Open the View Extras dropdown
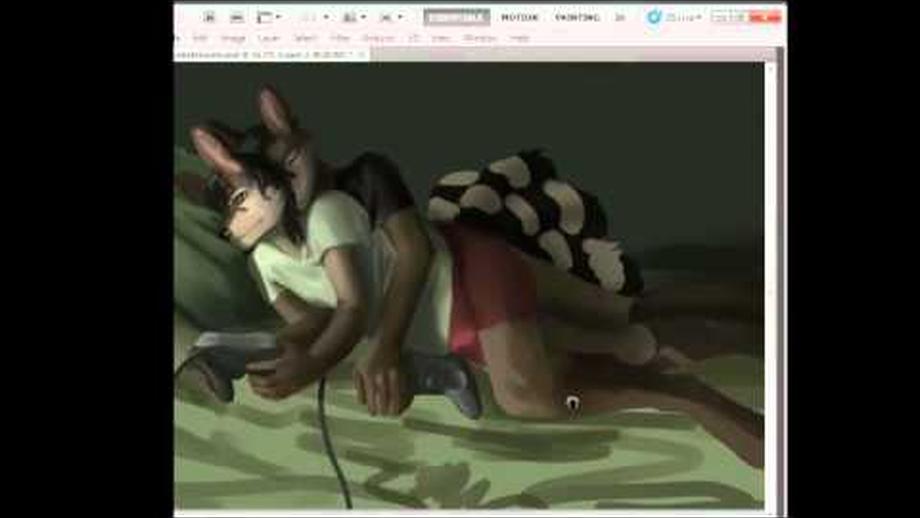 click(269, 18)
